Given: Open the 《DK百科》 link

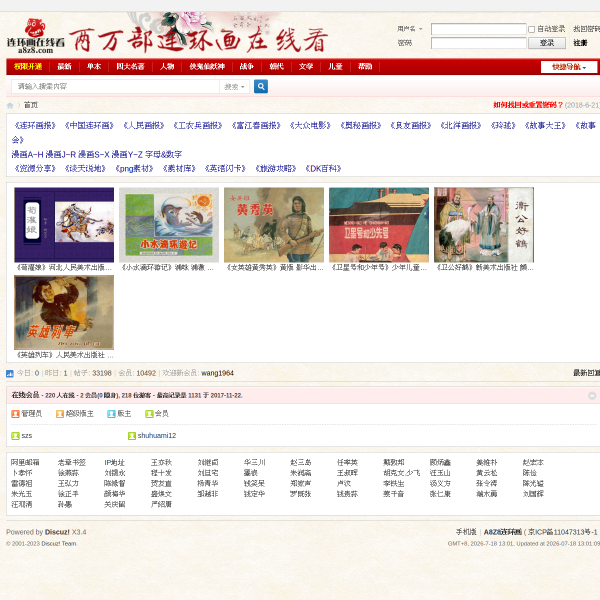Looking at the screenshot, I should click(x=323, y=169).
